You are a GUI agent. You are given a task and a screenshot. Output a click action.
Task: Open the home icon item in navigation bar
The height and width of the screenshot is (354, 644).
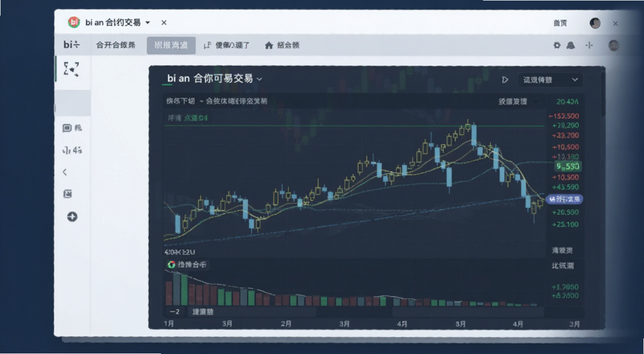pyautogui.click(x=282, y=45)
